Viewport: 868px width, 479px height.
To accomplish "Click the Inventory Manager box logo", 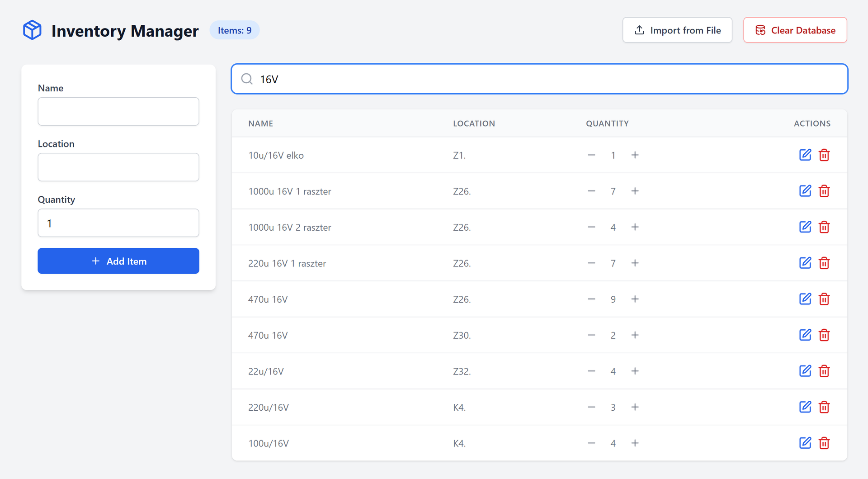I will (x=32, y=30).
